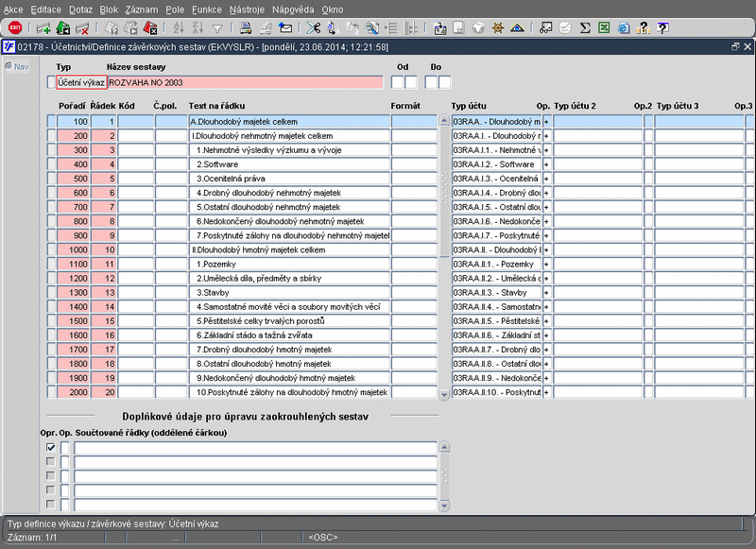Click down arrow of Součtované řádky list
This screenshot has width=756, height=549.
[444, 506]
